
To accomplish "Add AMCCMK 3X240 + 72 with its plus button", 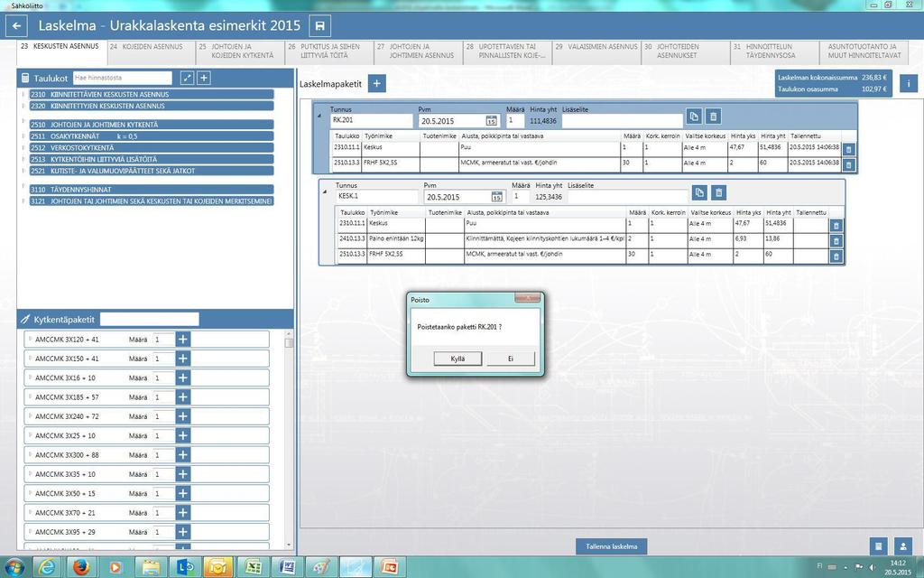I will 182,416.
